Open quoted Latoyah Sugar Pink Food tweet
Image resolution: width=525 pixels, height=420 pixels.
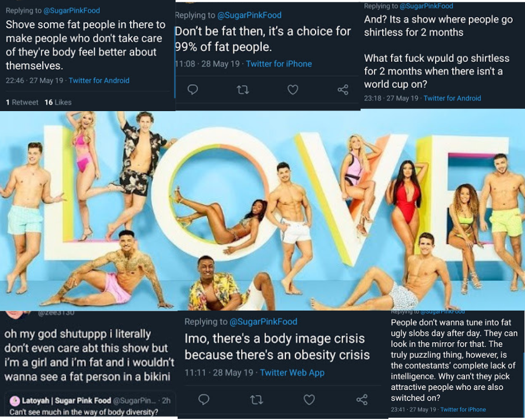click(90, 405)
